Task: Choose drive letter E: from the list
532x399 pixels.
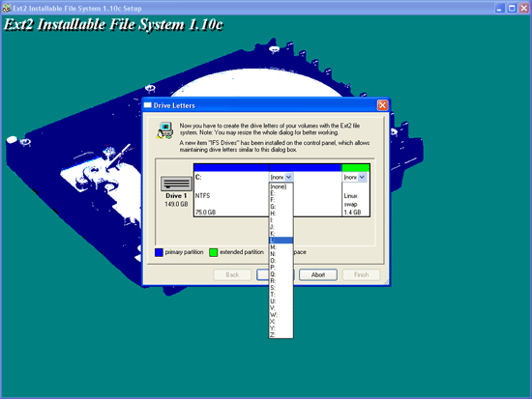Action: coord(281,193)
